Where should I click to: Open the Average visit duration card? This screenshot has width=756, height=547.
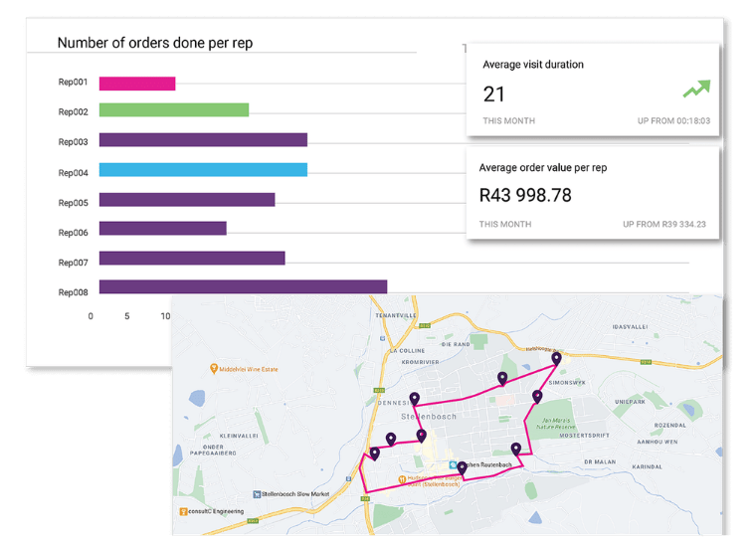[595, 88]
